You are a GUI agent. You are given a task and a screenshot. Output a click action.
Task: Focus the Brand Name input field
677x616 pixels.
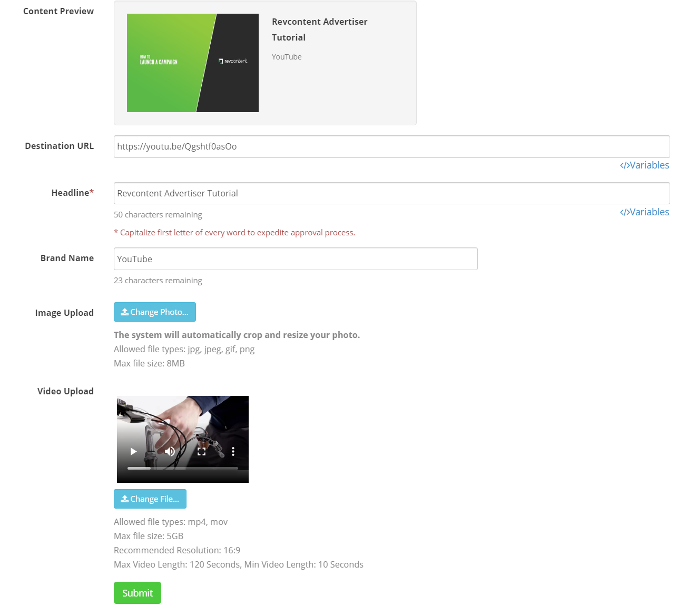296,259
